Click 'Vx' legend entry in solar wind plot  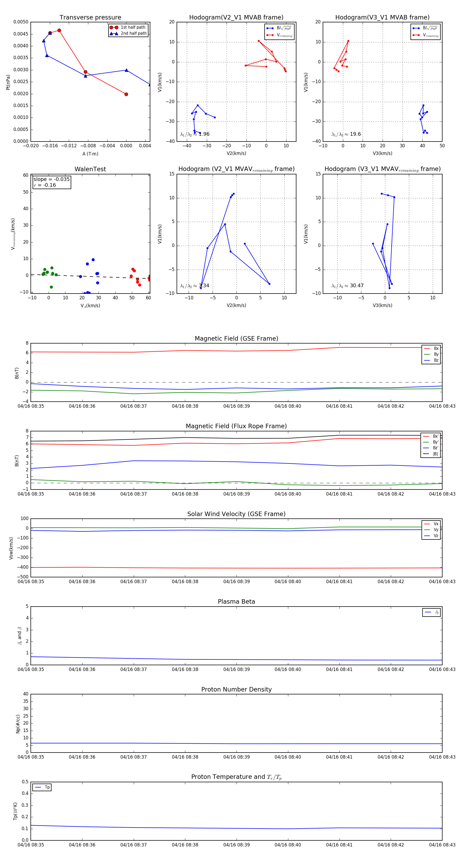tap(431, 524)
